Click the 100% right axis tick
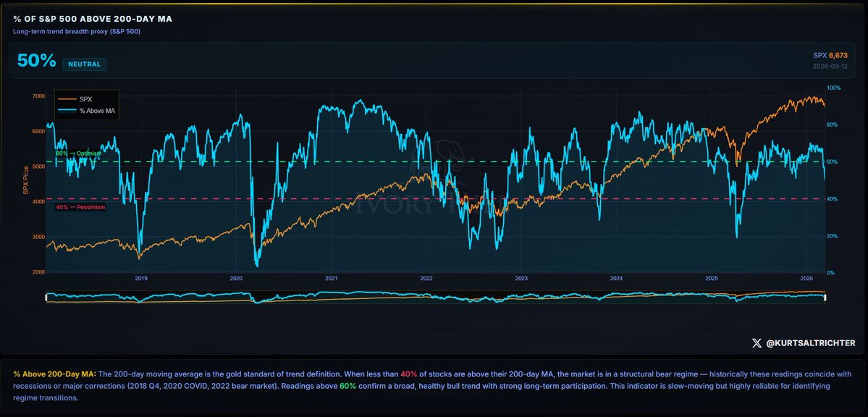Screen dimensions: 868x417 (834, 88)
